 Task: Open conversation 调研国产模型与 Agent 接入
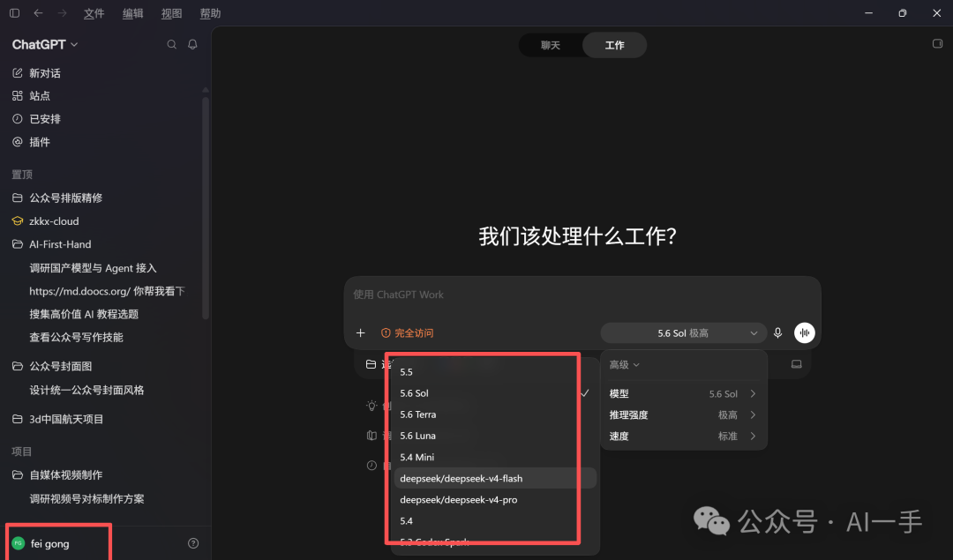click(x=93, y=268)
